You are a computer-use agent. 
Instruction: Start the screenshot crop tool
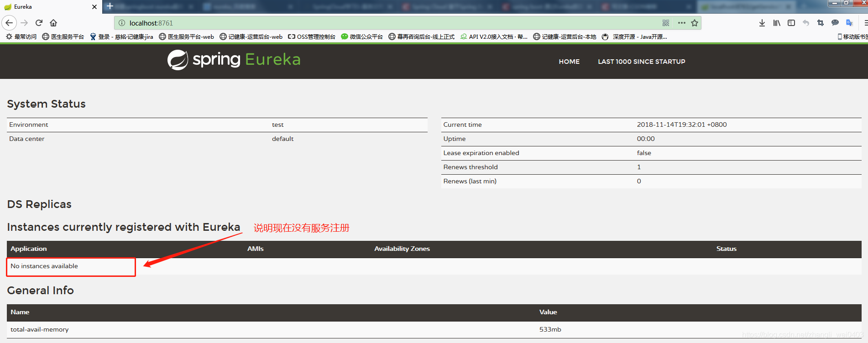click(x=821, y=23)
